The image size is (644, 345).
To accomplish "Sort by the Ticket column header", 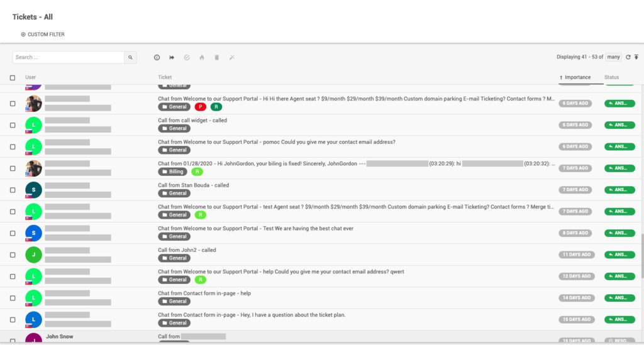I will (x=165, y=77).
